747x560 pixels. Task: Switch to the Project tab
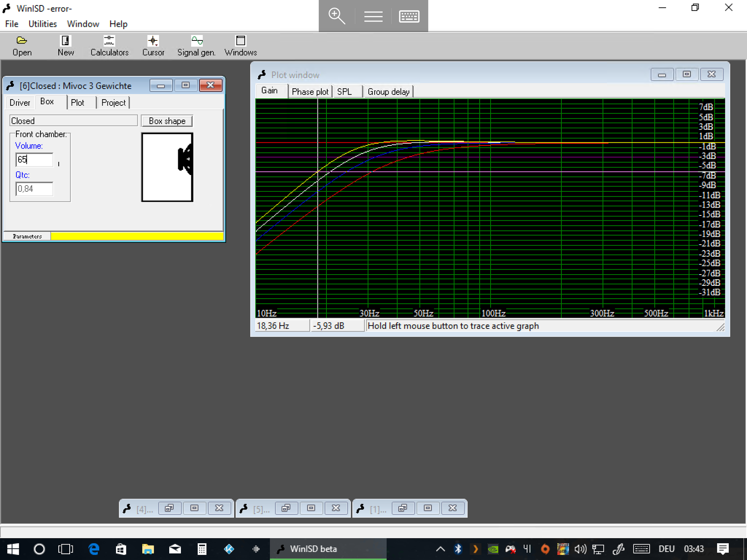point(114,103)
